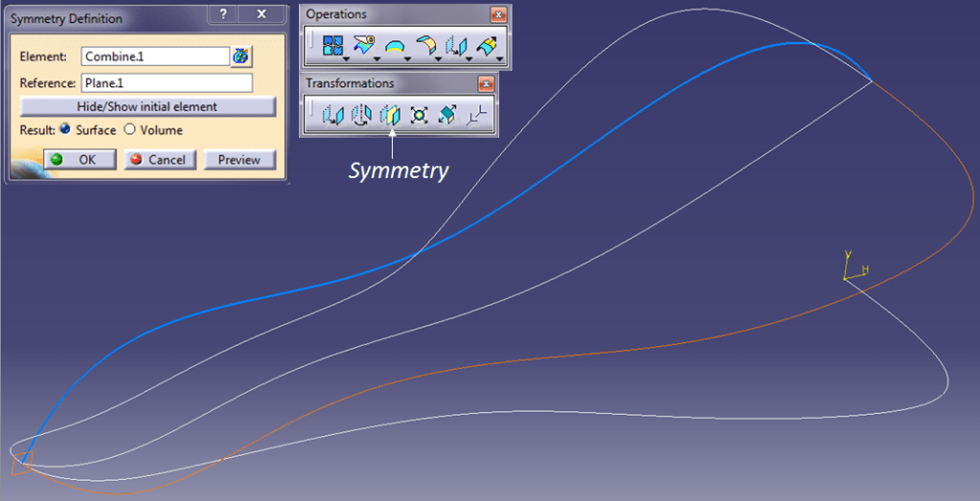
Task: Click the Scaling tool icon
Action: (x=418, y=115)
